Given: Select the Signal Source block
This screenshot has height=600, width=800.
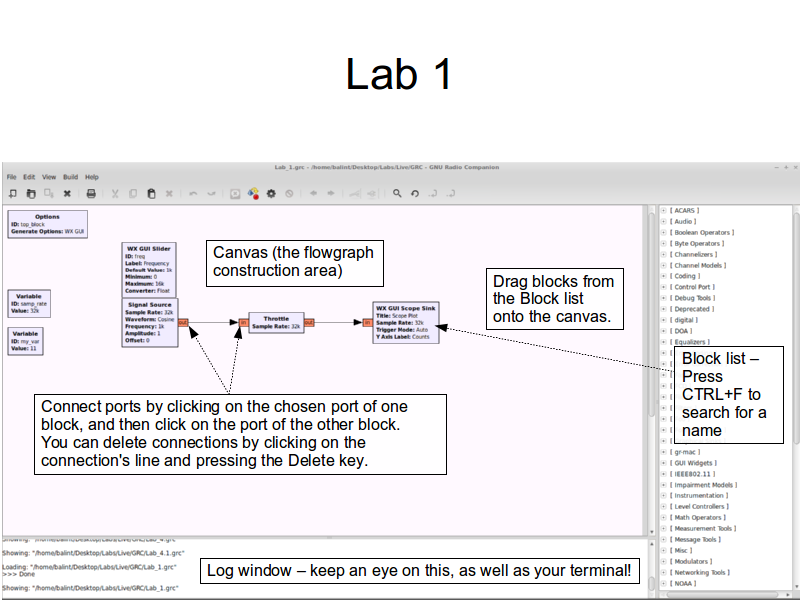Looking at the screenshot, I should coord(149,322).
